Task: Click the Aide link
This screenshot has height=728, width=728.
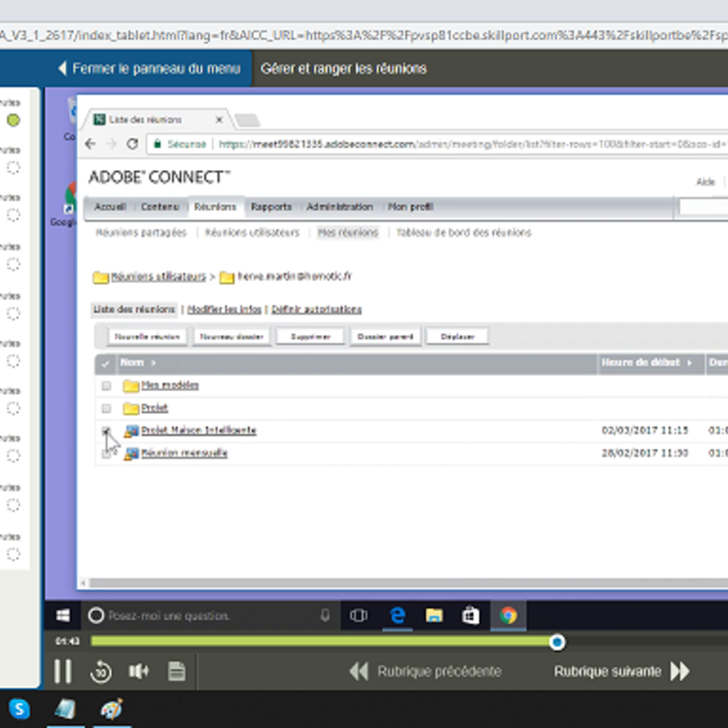Action: coord(705,182)
